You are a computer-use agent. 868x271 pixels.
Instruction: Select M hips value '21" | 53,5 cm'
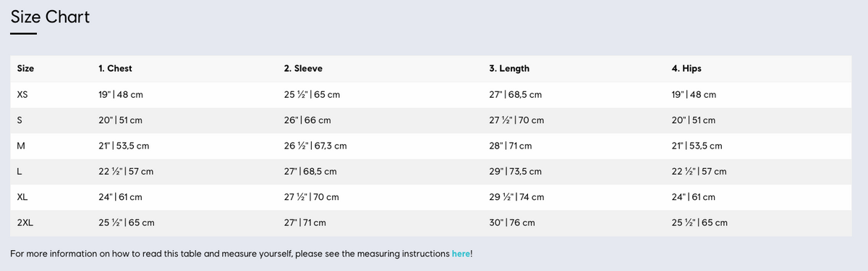pyautogui.click(x=697, y=146)
